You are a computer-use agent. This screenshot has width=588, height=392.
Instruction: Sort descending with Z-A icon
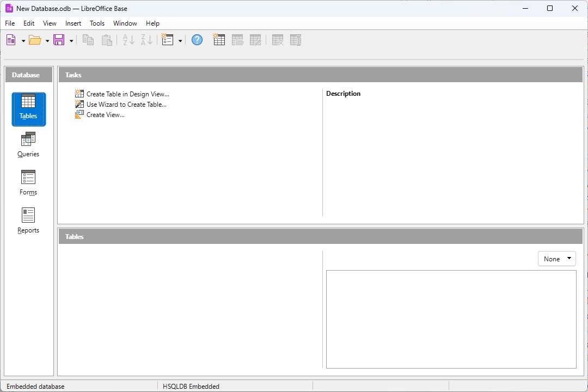146,40
